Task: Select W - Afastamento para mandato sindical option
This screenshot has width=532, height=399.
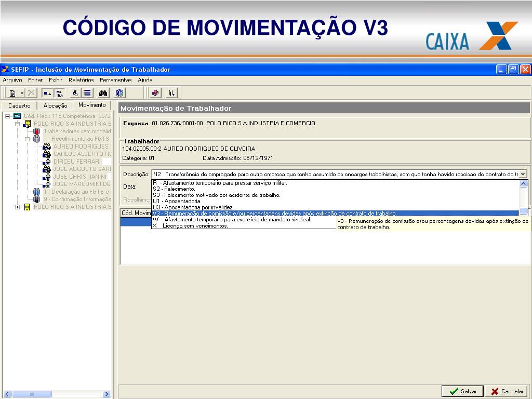Action: point(244,220)
